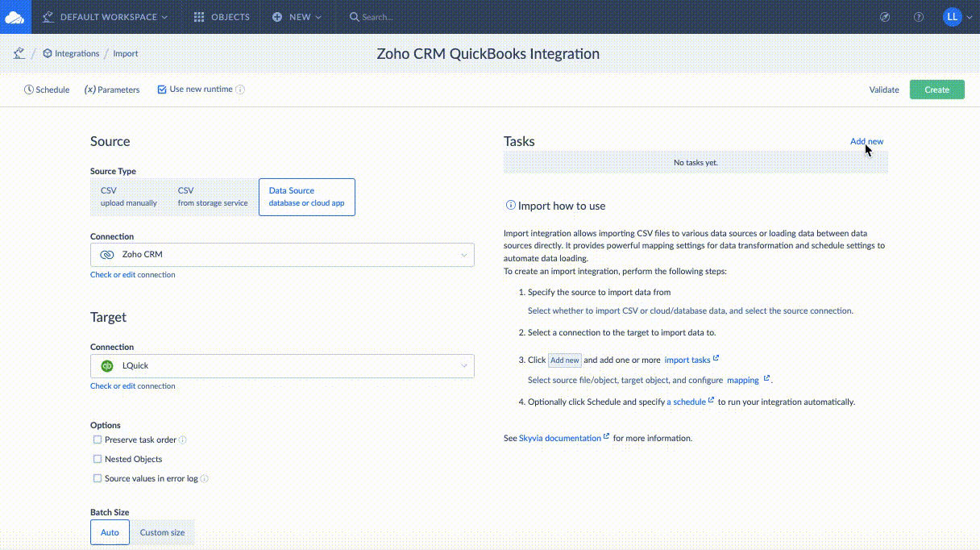Open the New menu
Image resolution: width=980 pixels, height=550 pixels.
coord(297,17)
